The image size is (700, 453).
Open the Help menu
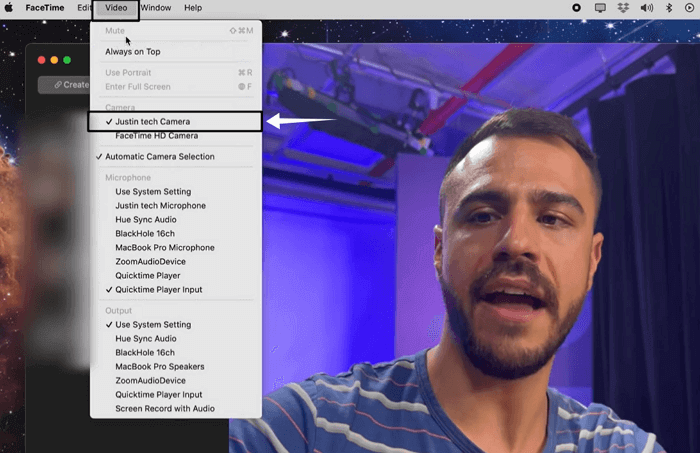pyautogui.click(x=193, y=8)
